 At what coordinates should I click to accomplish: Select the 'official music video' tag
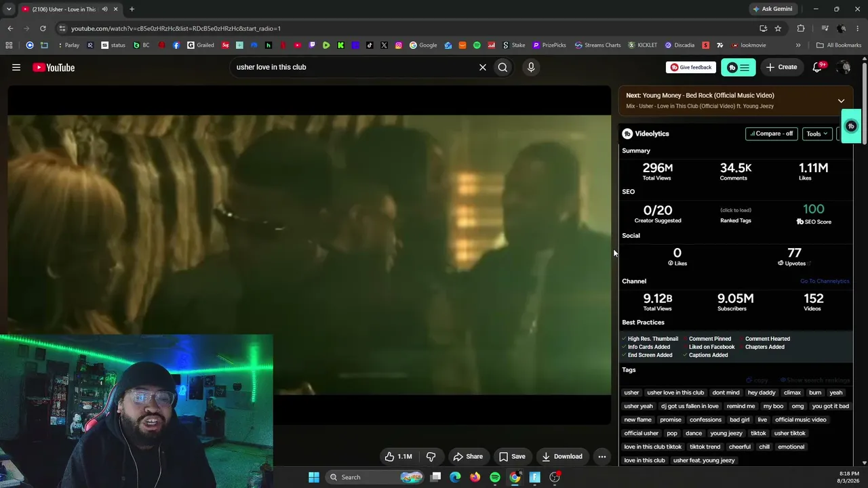(801, 420)
